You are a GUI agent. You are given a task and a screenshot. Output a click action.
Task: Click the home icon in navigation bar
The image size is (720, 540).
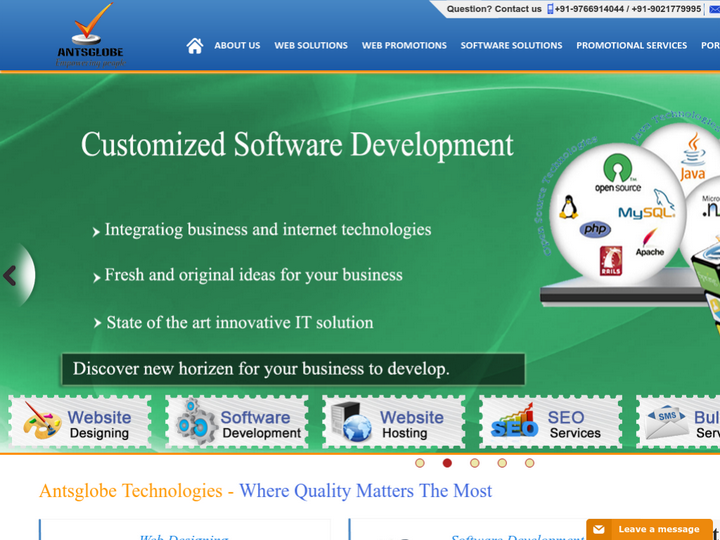pyautogui.click(x=195, y=45)
